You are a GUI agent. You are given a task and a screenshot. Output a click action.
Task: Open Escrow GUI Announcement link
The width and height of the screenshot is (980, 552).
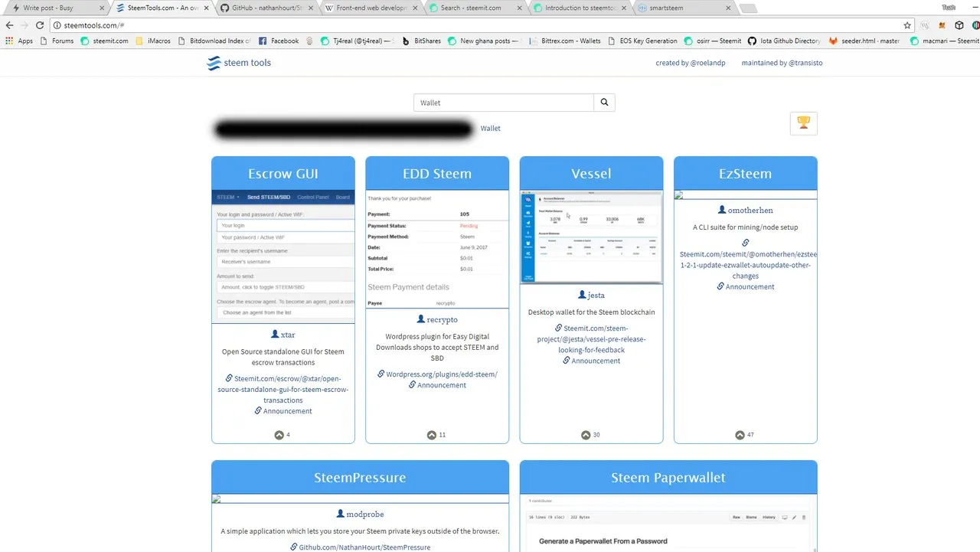tap(288, 411)
